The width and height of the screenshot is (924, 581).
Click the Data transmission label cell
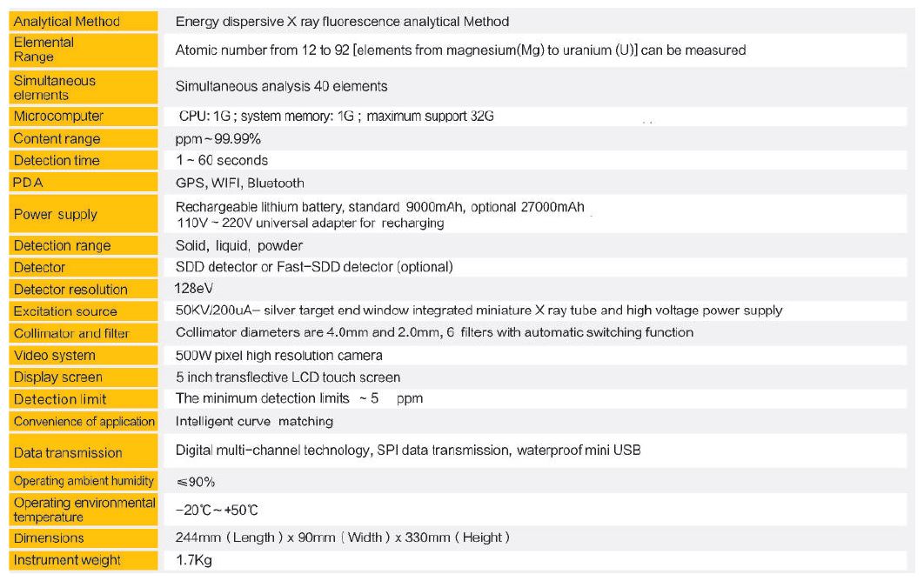(68, 452)
